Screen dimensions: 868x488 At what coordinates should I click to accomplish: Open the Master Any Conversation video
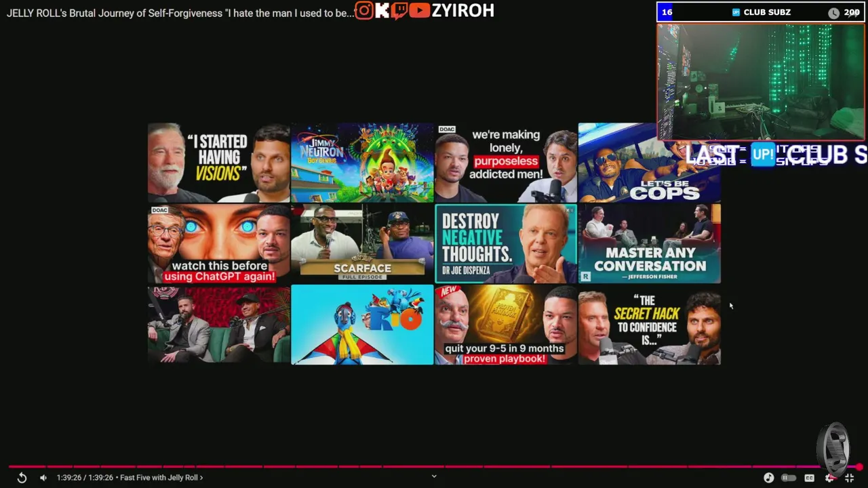[650, 243]
